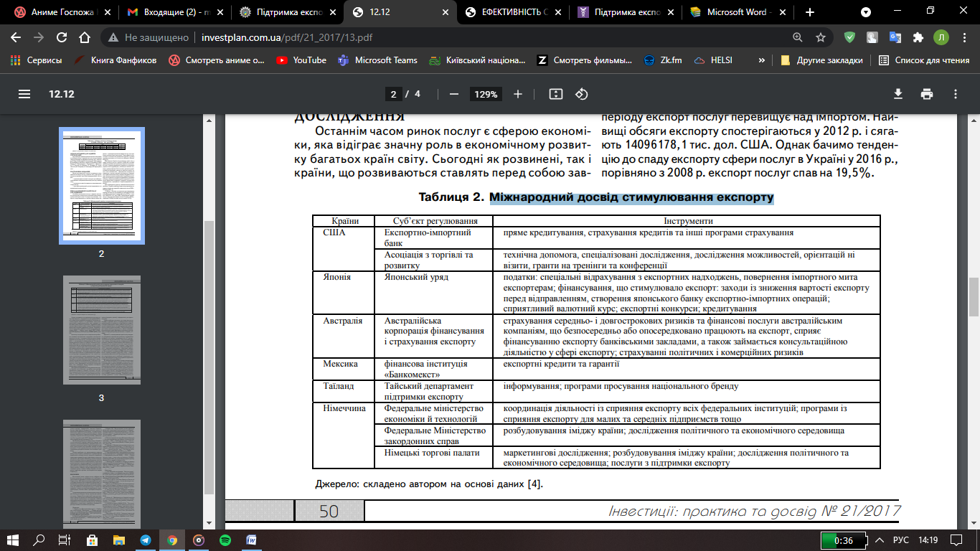
Task: Click the fit to page icon
Action: (555, 94)
